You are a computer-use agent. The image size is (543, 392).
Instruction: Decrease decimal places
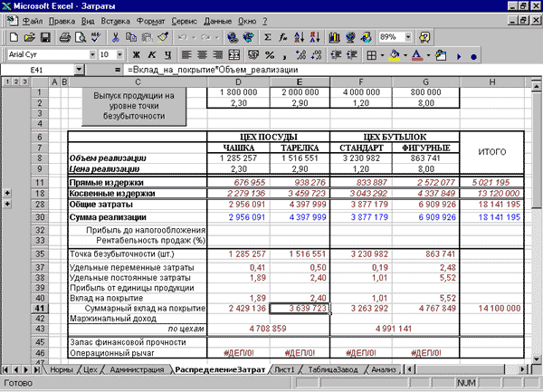click(x=317, y=54)
